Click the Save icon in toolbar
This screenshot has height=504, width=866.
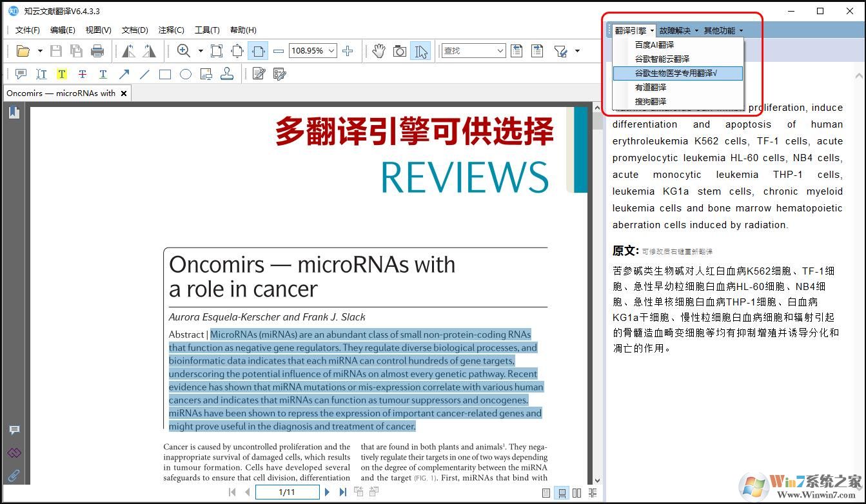56,51
